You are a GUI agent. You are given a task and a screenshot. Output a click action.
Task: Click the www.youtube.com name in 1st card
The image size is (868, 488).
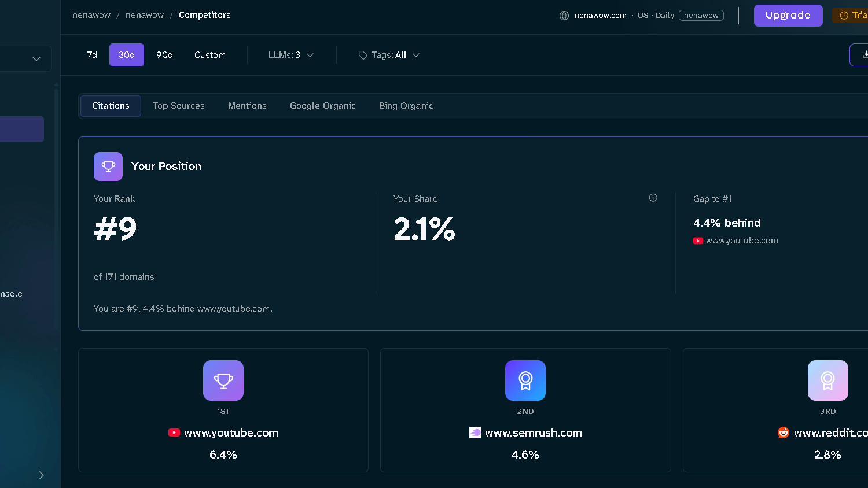pyautogui.click(x=231, y=432)
